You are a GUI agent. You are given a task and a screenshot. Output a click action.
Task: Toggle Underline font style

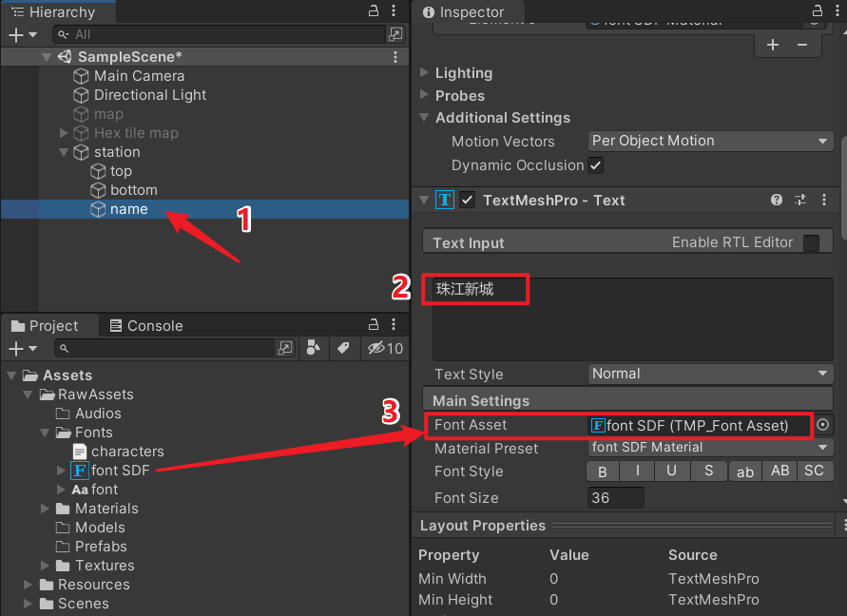pyautogui.click(x=672, y=472)
